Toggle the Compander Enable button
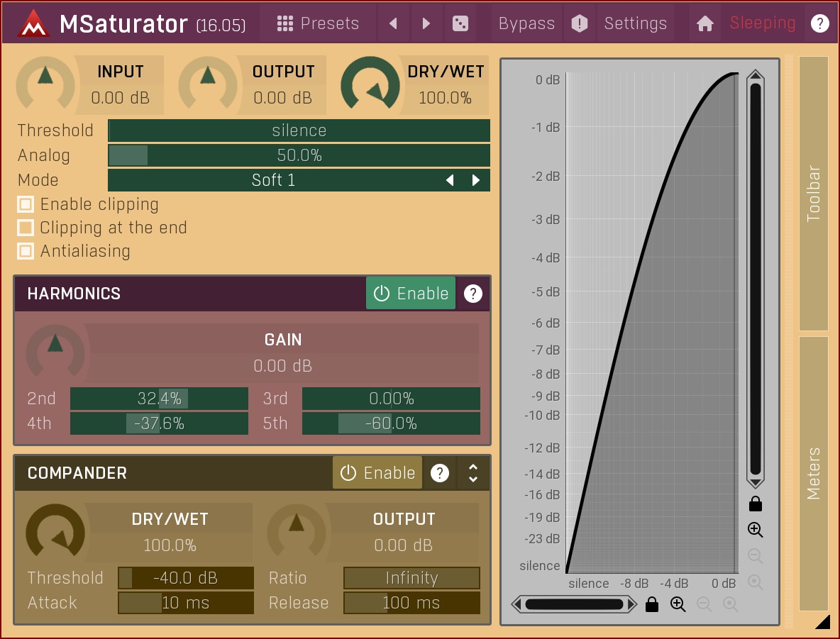Image resolution: width=840 pixels, height=639 pixels. point(377,473)
